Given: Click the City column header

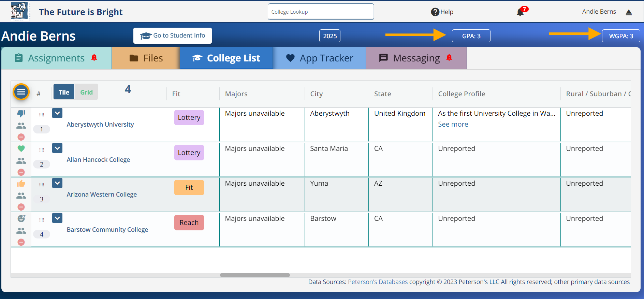Looking at the screenshot, I should (x=316, y=94).
